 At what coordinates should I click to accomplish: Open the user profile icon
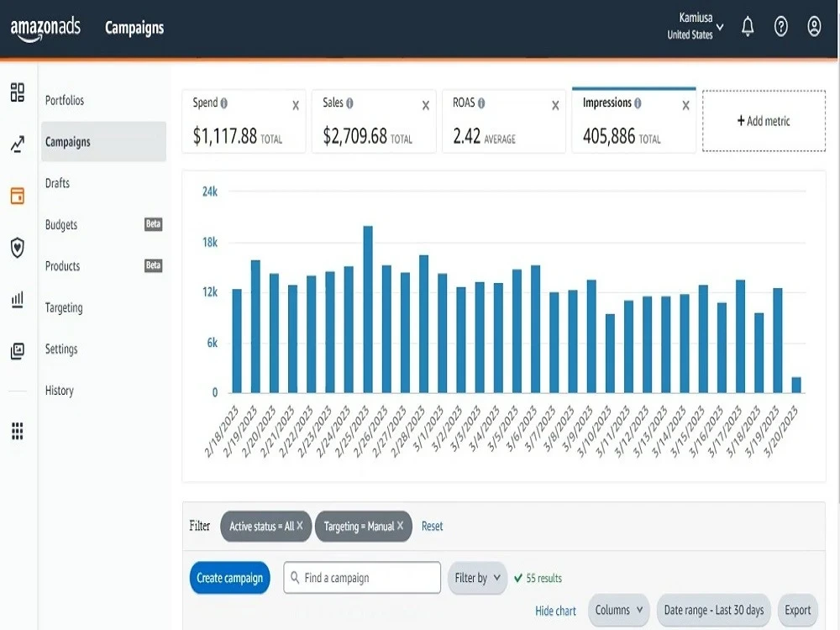[814, 26]
